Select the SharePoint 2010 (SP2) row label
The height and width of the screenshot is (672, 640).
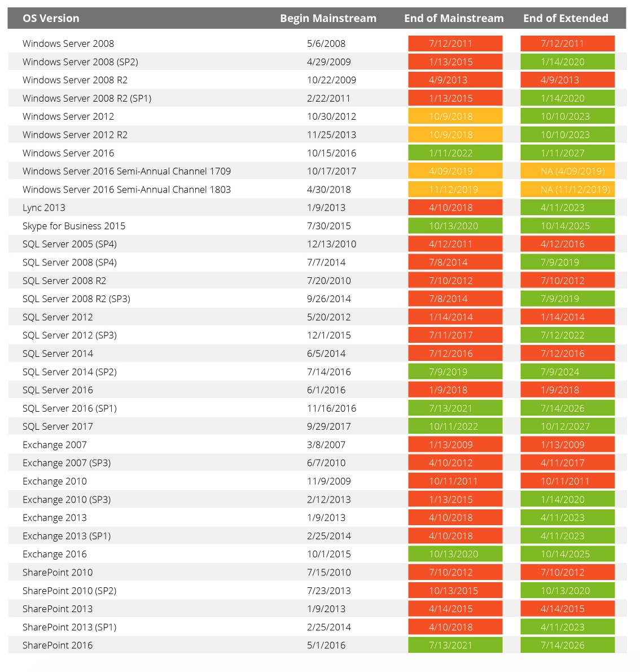tap(69, 591)
